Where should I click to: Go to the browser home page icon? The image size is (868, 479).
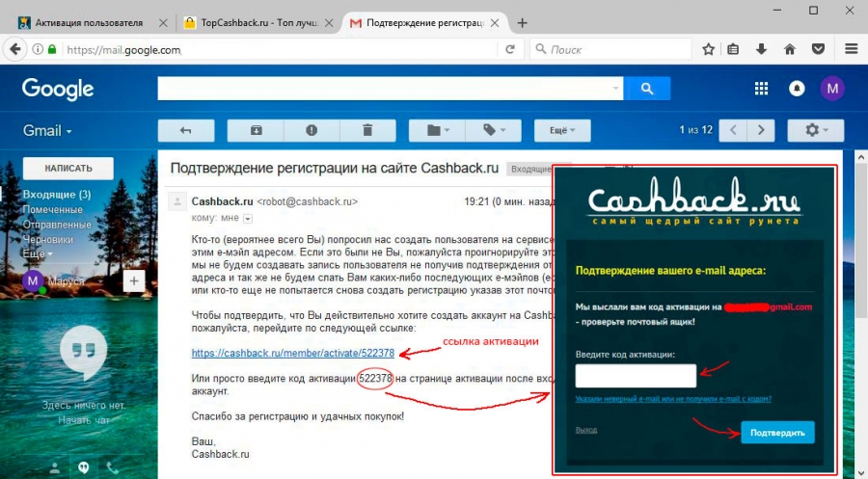pyautogui.click(x=790, y=50)
